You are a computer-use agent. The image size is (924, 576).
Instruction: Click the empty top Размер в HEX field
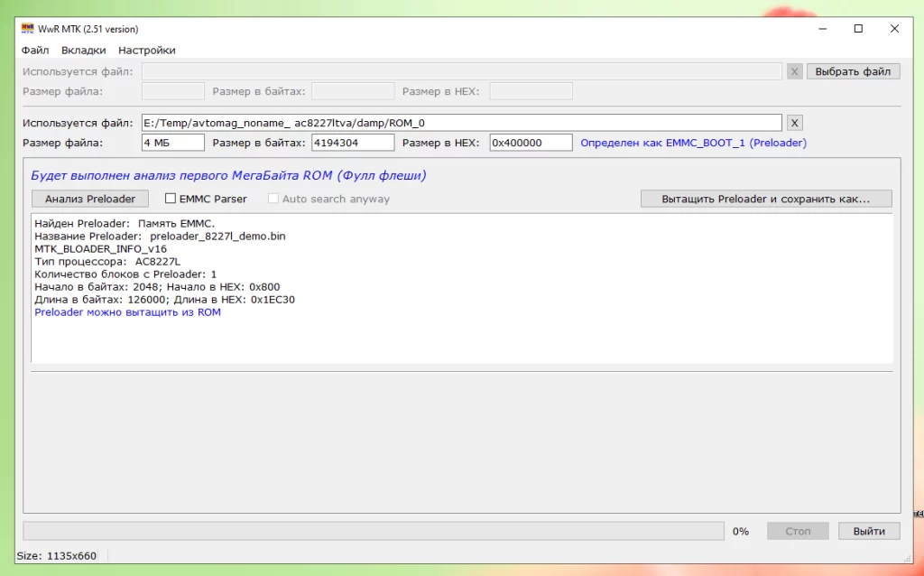531,91
